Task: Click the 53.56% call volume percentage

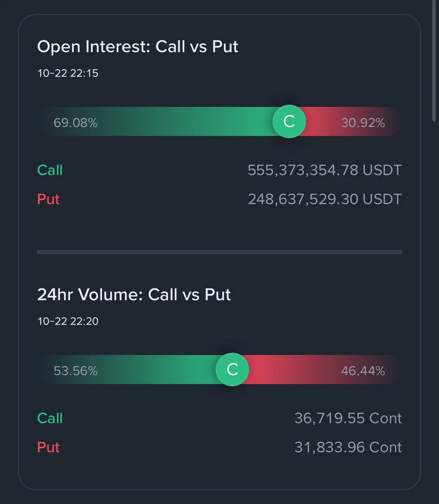Action: [76, 371]
